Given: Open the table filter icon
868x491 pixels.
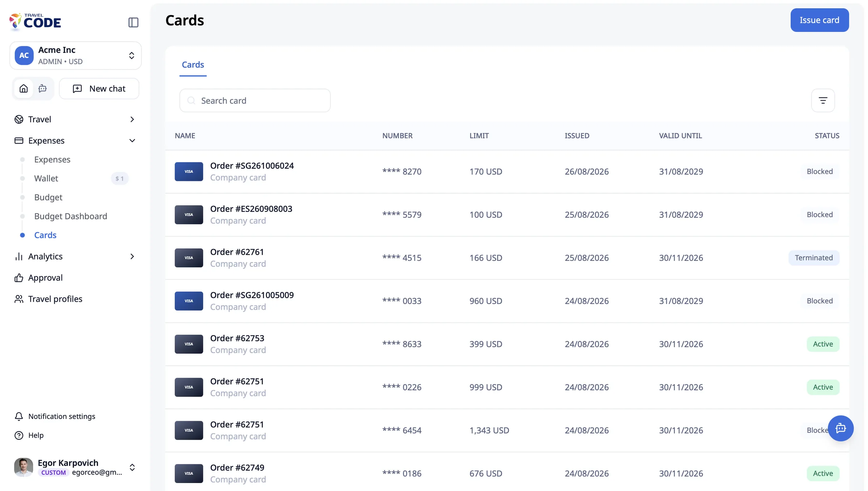Looking at the screenshot, I should [x=823, y=101].
